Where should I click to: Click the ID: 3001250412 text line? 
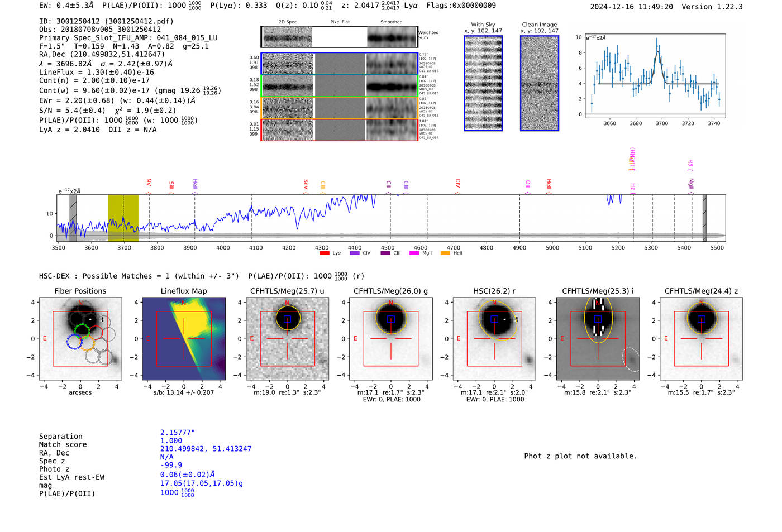(106, 21)
